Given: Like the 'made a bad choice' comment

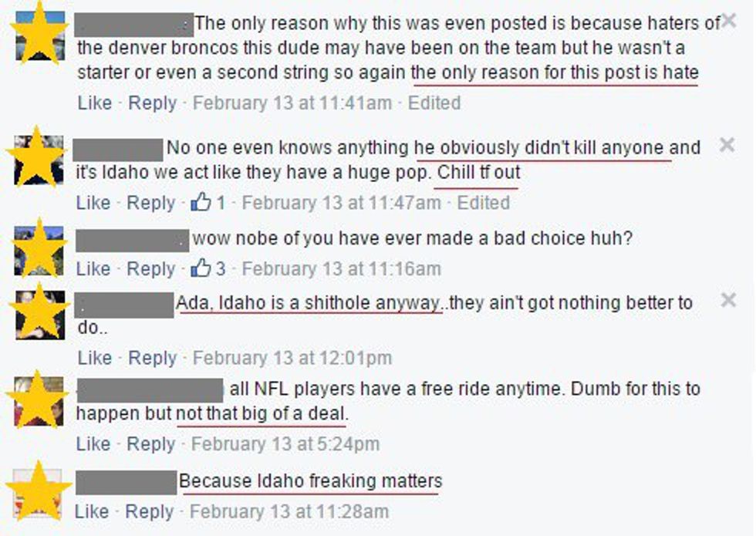Looking at the screenshot, I should click(94, 268).
